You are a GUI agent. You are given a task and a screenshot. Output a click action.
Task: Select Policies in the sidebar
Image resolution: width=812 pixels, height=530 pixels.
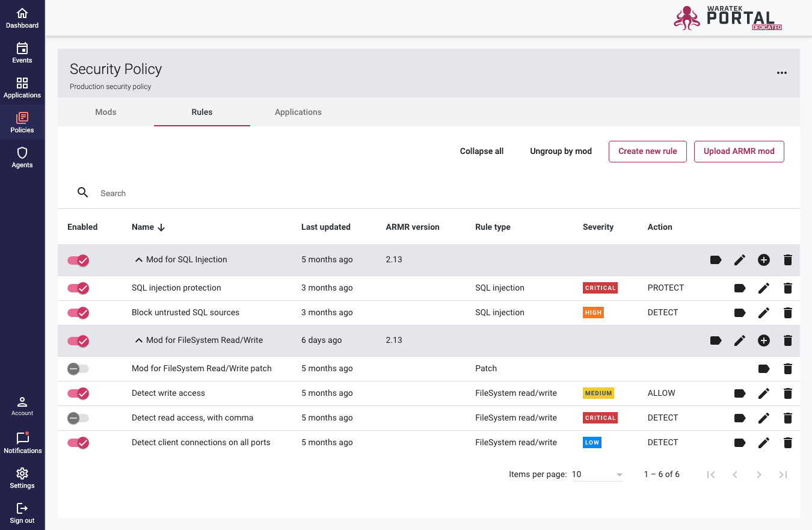coord(22,123)
